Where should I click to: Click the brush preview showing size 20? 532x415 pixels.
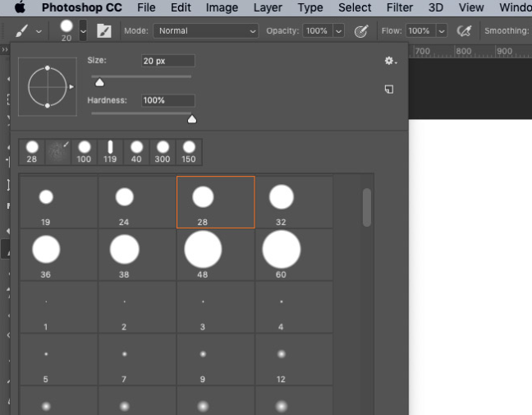click(x=66, y=30)
